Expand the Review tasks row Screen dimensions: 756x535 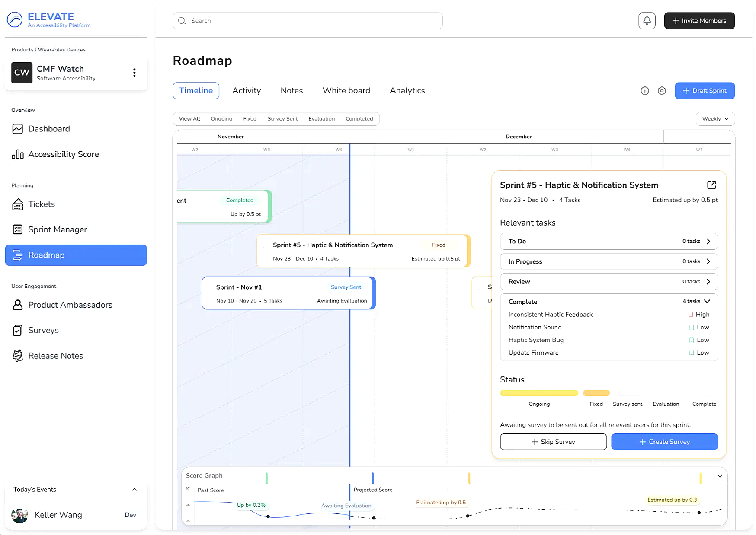(609, 281)
